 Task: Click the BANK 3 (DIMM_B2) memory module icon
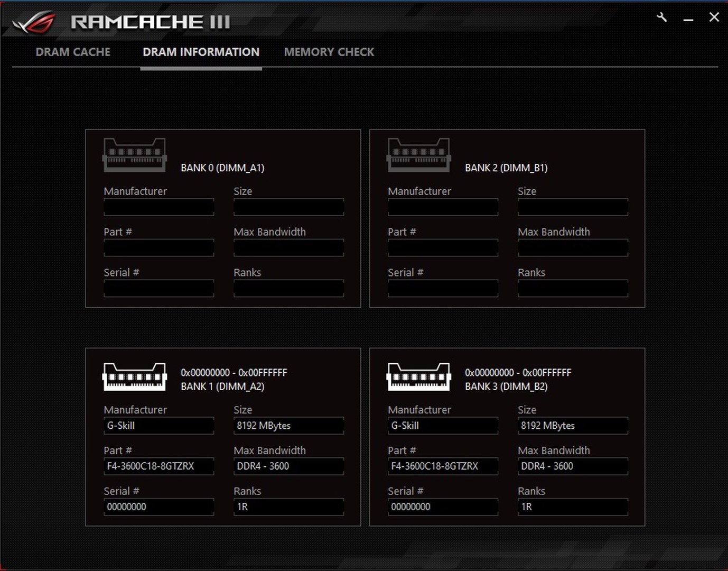coord(419,377)
